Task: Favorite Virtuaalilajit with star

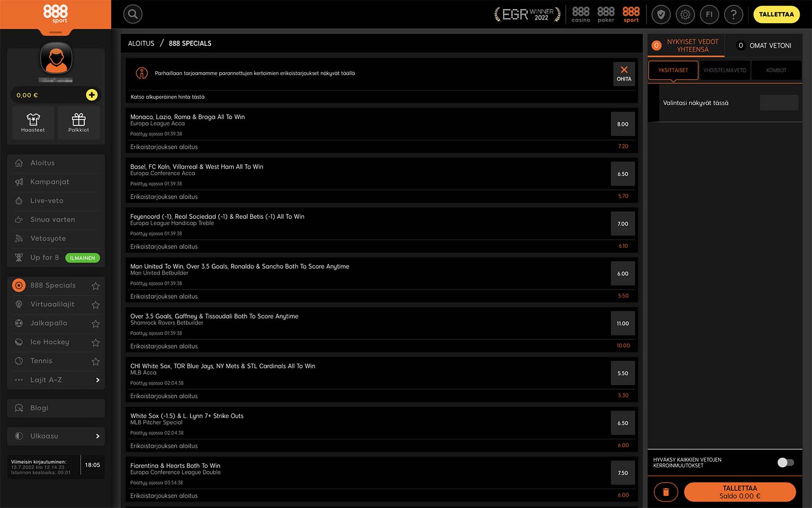Action: (x=95, y=305)
